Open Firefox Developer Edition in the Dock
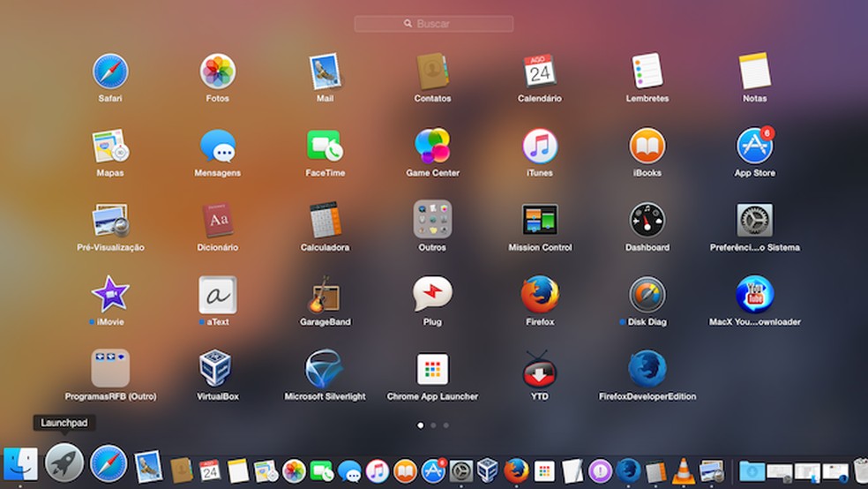868x489 pixels. 628,470
